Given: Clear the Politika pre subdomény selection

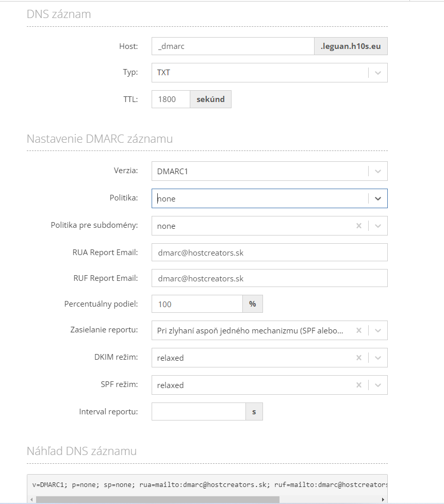Looking at the screenshot, I should 359,226.
